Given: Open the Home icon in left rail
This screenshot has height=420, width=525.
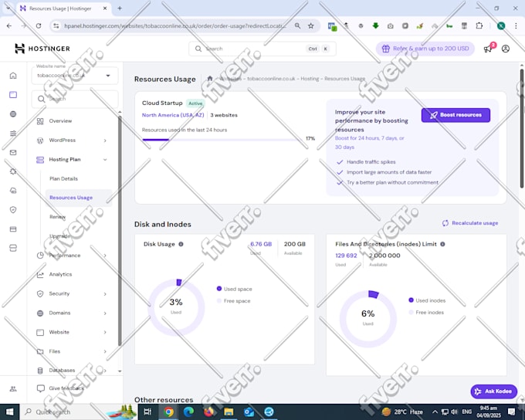Looking at the screenshot, I should [x=13, y=76].
